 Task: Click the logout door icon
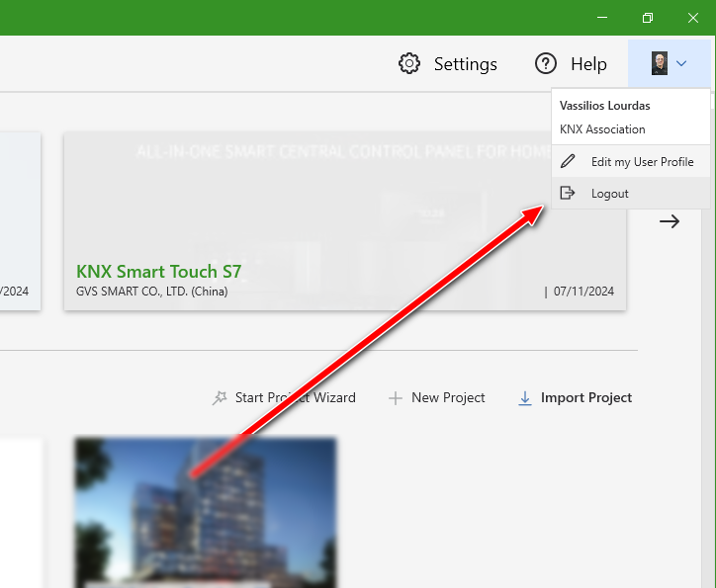coord(567,193)
